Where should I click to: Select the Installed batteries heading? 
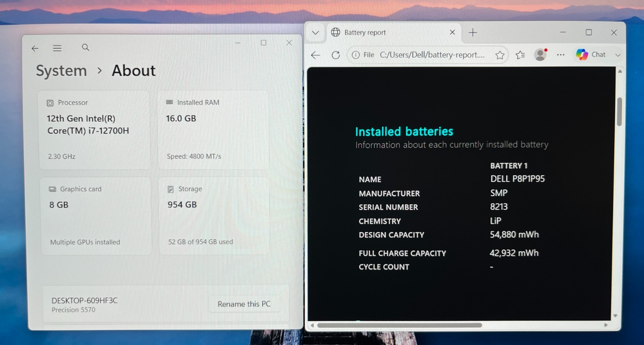coord(404,131)
